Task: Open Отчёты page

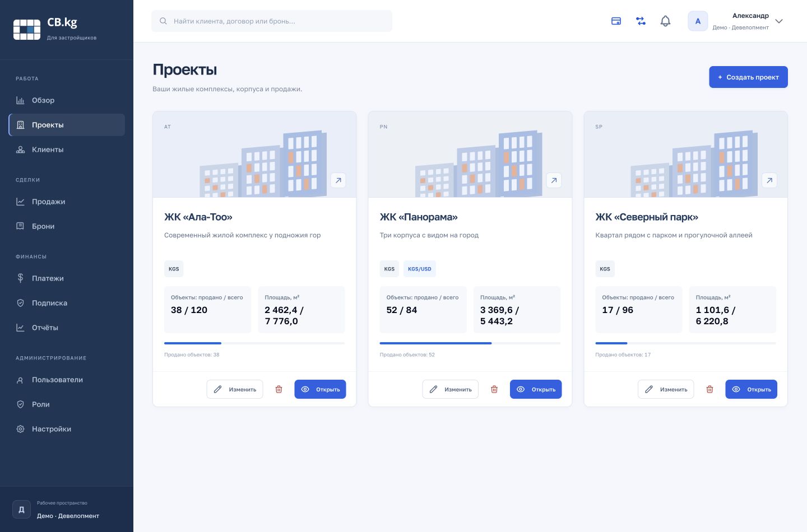Action: (67, 328)
